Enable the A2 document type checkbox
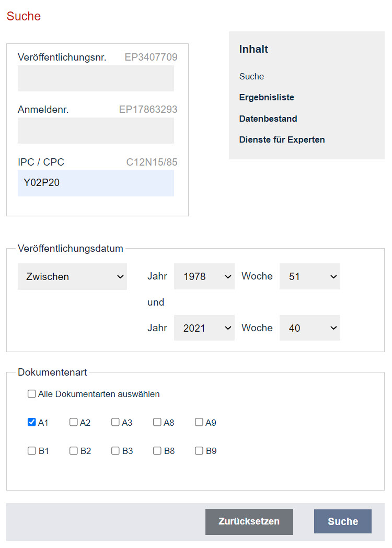Viewport: 392px width, 548px height. point(73,422)
